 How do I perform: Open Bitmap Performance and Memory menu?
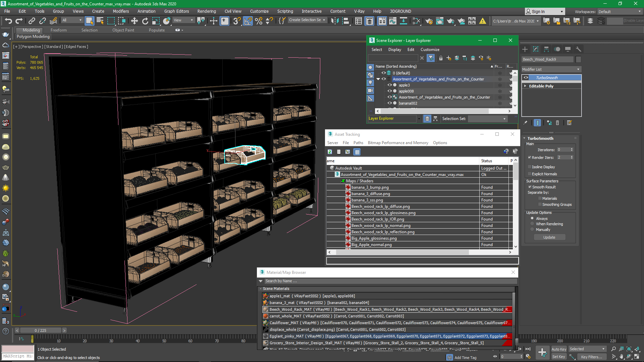tap(398, 143)
